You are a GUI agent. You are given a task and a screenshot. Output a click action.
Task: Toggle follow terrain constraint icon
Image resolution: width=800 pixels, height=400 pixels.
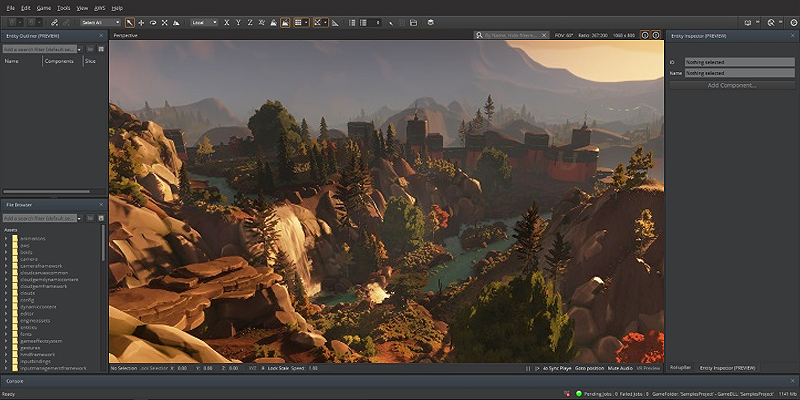point(273,22)
